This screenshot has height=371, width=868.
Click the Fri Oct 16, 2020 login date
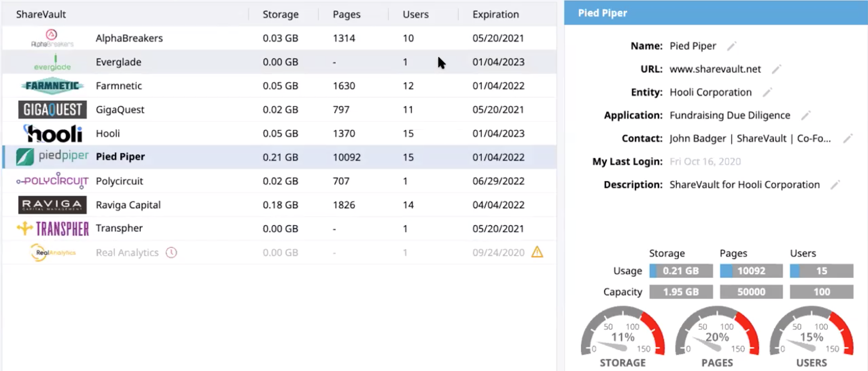tap(705, 161)
